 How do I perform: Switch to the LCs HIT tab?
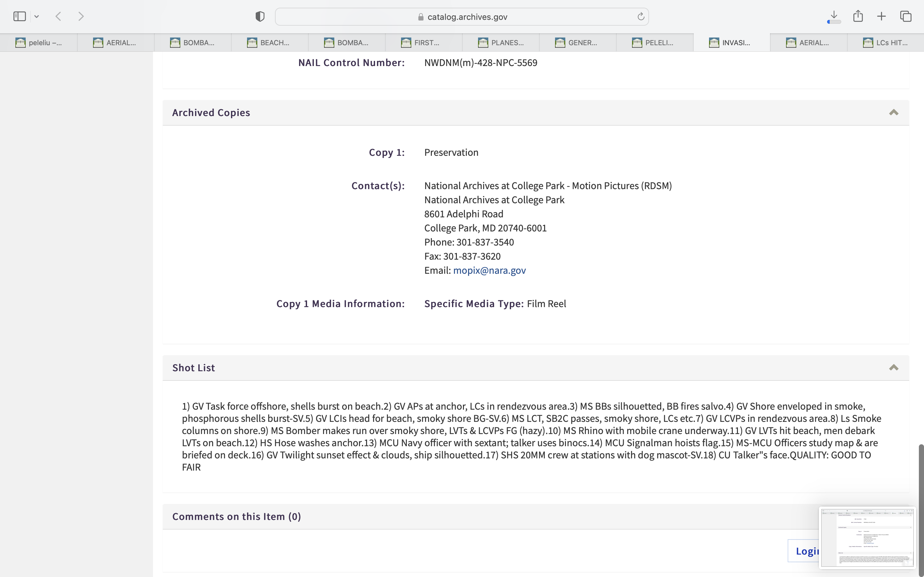(885, 43)
